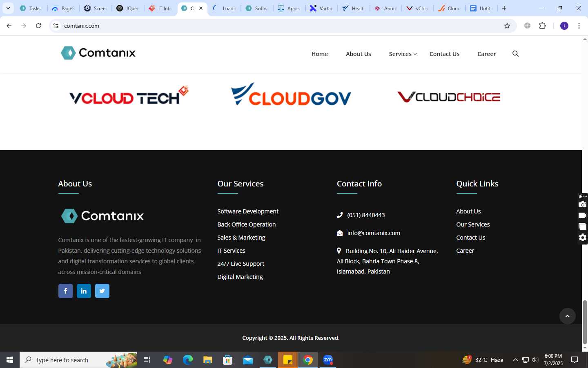Open a new browser tab

pyautogui.click(x=504, y=8)
